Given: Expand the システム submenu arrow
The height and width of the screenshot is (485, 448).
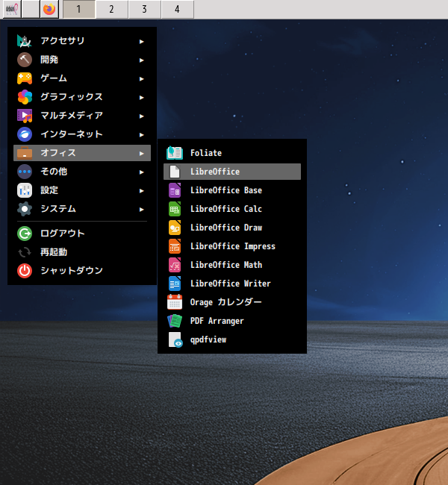Looking at the screenshot, I should pos(141,209).
